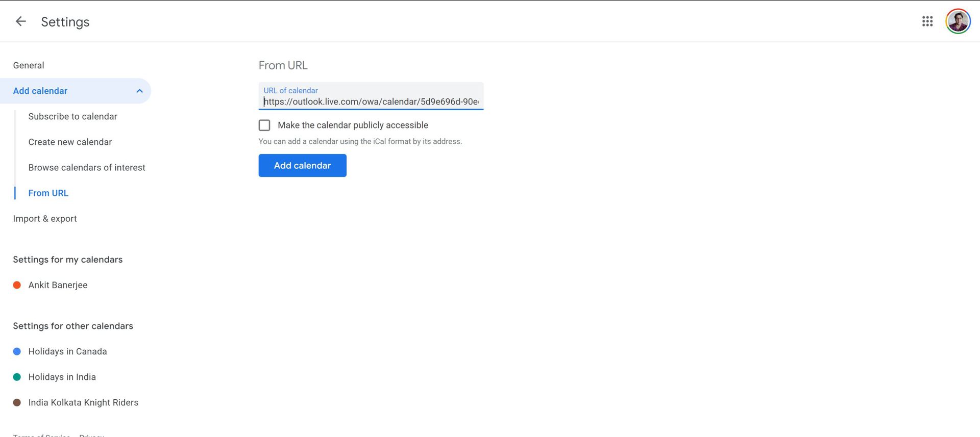
Task: Click the green Holidays in India dot
Action: click(x=17, y=377)
